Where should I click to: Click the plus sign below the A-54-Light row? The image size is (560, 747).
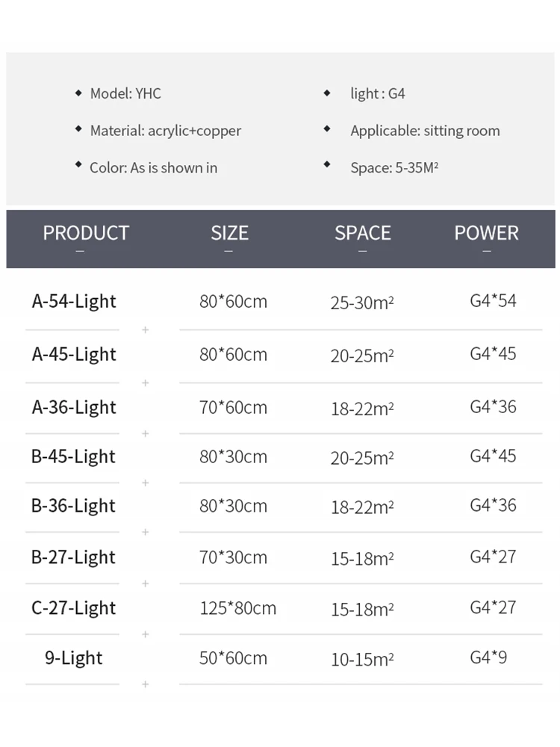click(146, 329)
